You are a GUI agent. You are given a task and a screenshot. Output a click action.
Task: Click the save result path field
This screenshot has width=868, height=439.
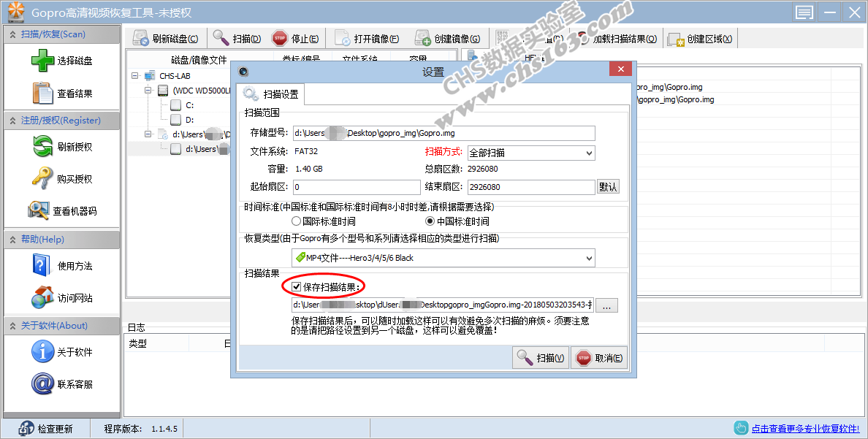point(443,305)
